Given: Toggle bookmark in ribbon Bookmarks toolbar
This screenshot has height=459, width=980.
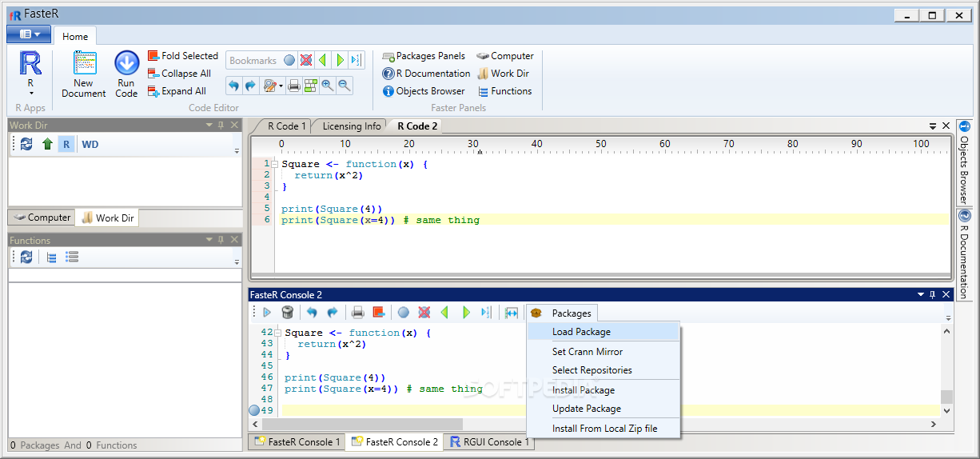Looking at the screenshot, I should 289,60.
